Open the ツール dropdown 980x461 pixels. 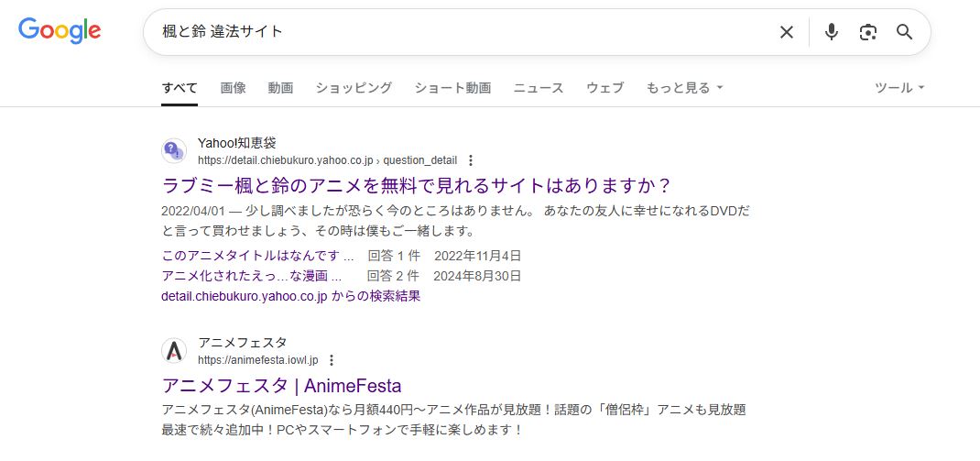click(899, 88)
